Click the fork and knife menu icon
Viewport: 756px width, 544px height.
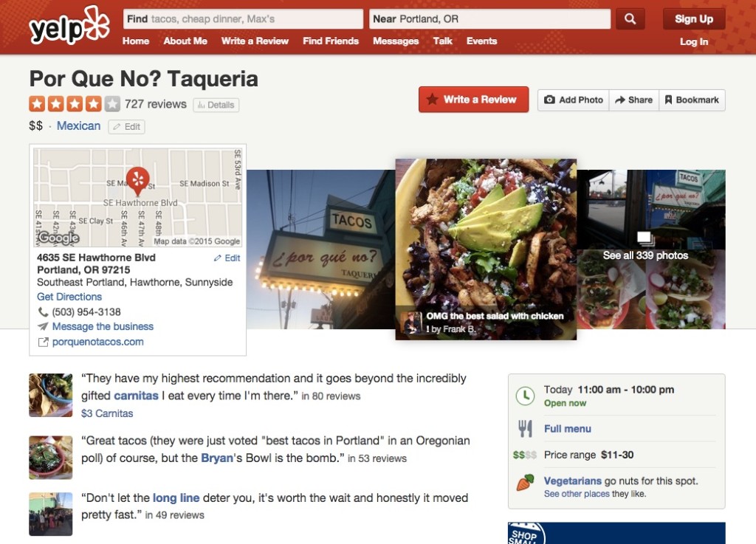pos(525,428)
